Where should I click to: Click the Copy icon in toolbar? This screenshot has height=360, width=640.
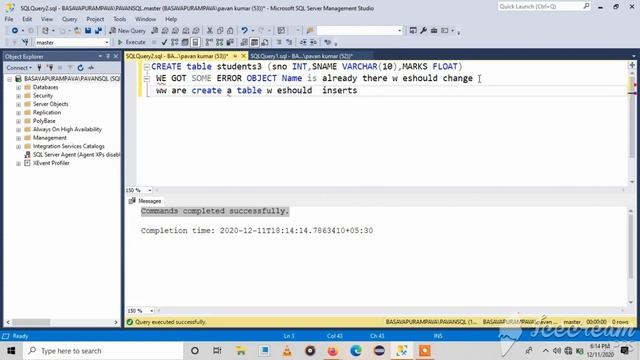(220, 31)
